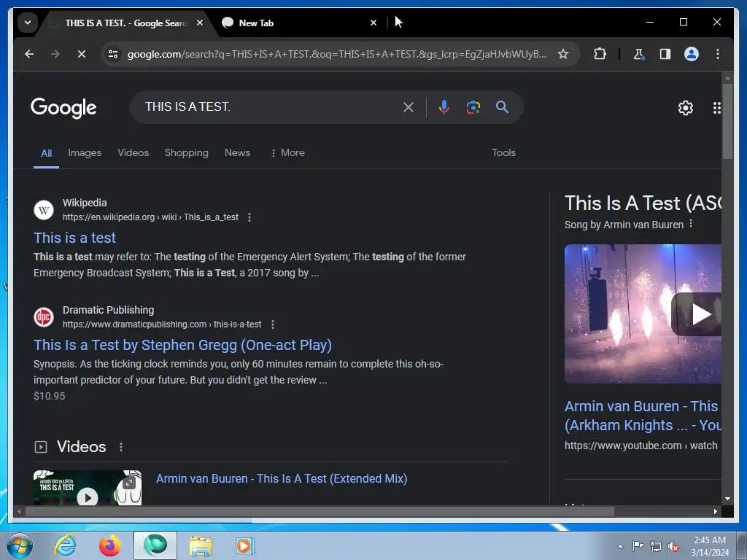Show hidden tray icons arrow

click(x=620, y=546)
